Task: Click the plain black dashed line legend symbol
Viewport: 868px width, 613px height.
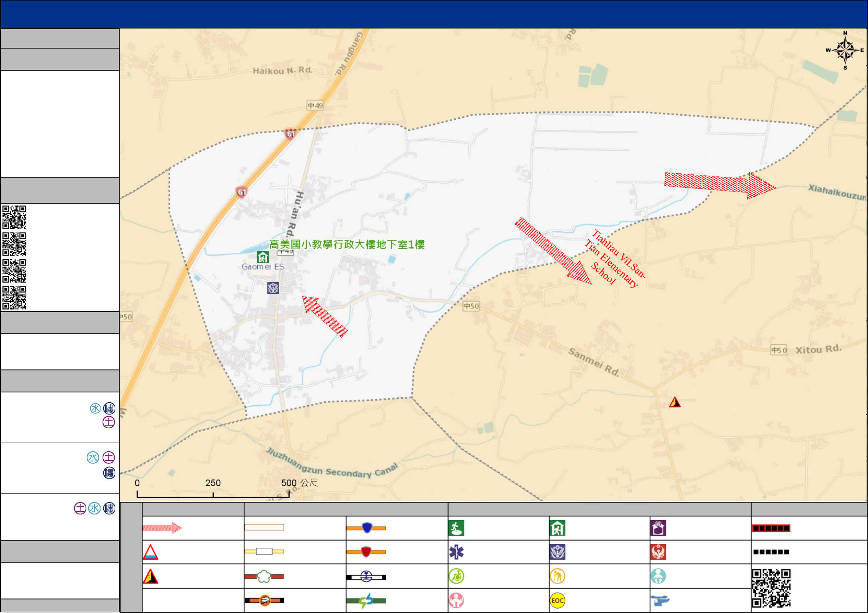Action: (x=771, y=552)
